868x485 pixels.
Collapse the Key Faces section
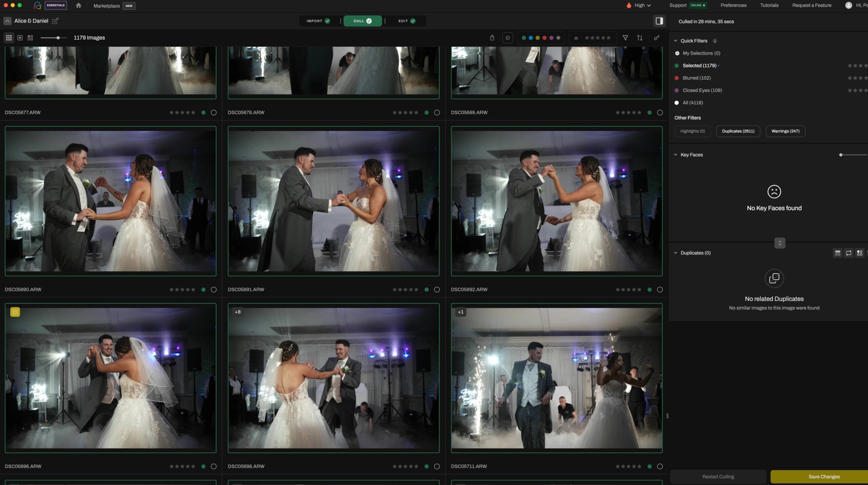coord(675,155)
